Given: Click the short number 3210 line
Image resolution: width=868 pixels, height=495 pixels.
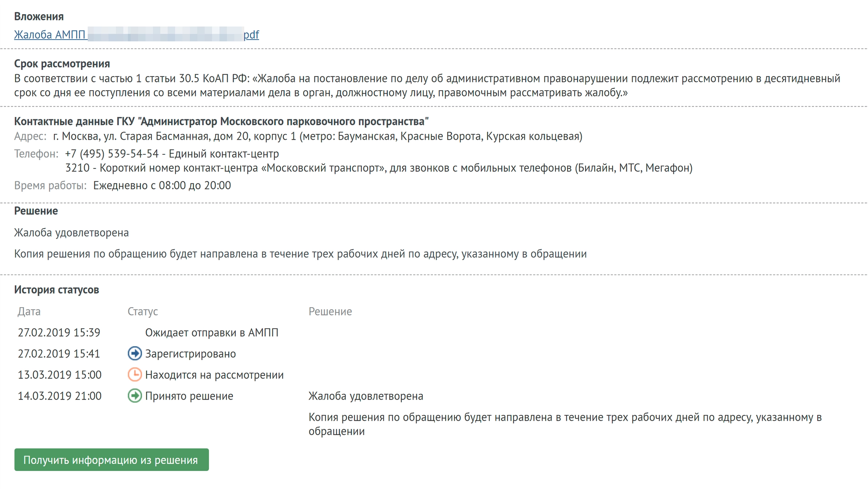Looking at the screenshot, I should click(379, 168).
